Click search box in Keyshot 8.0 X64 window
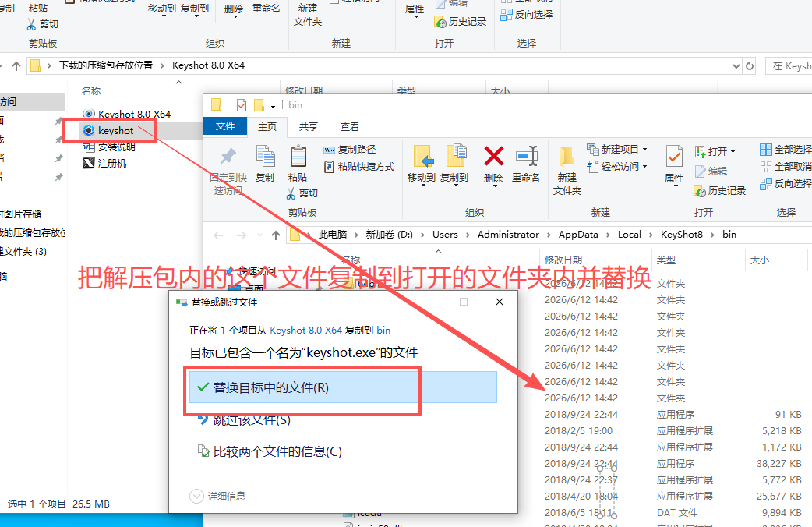The height and width of the screenshot is (527, 812). point(789,65)
